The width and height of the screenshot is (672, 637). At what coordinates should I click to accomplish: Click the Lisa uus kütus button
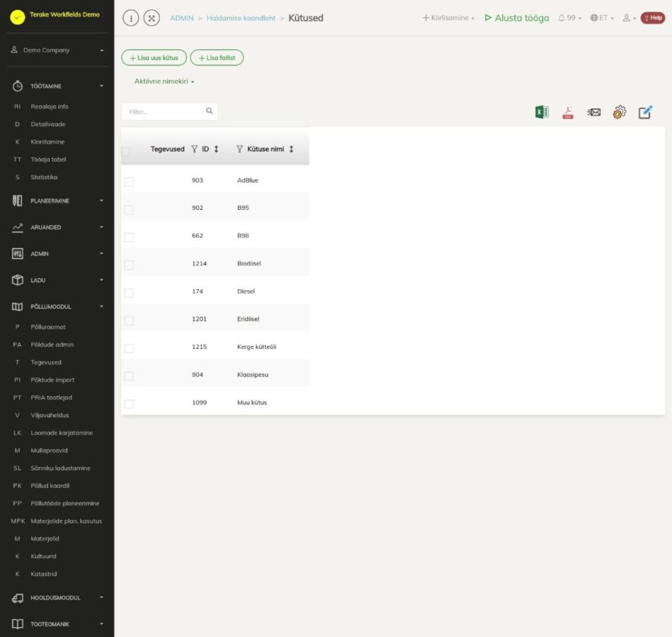154,58
